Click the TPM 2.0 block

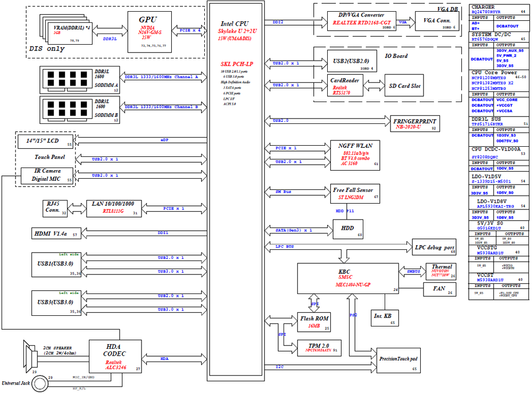(x=319, y=348)
